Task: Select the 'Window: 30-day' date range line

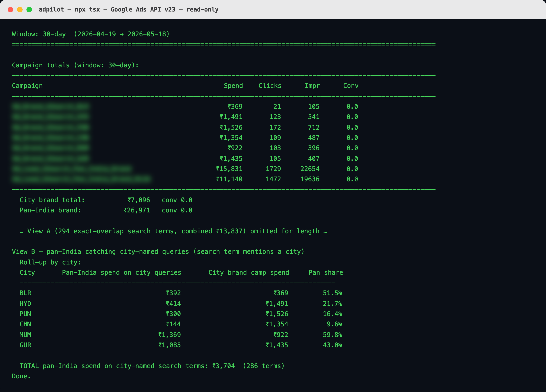Action: pyautogui.click(x=91, y=34)
